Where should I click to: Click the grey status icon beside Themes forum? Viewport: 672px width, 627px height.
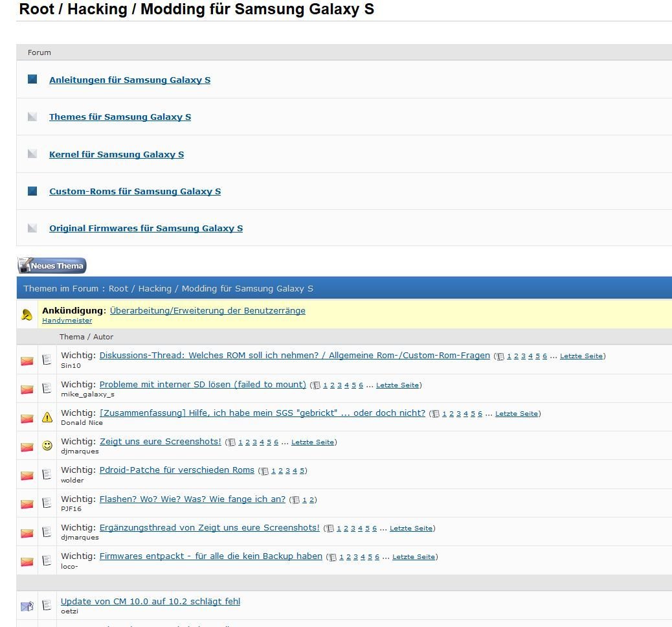point(32,117)
